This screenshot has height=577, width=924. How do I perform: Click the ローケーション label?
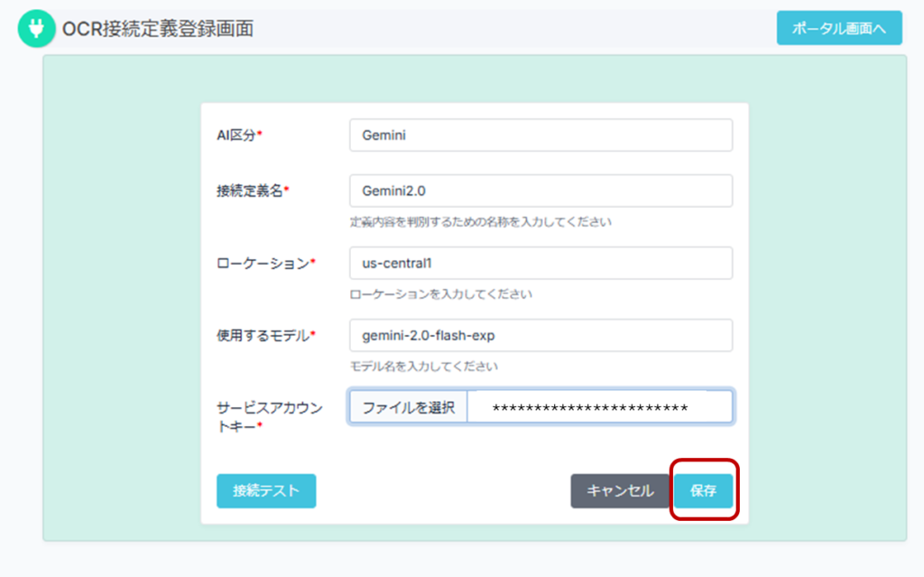(x=266, y=263)
